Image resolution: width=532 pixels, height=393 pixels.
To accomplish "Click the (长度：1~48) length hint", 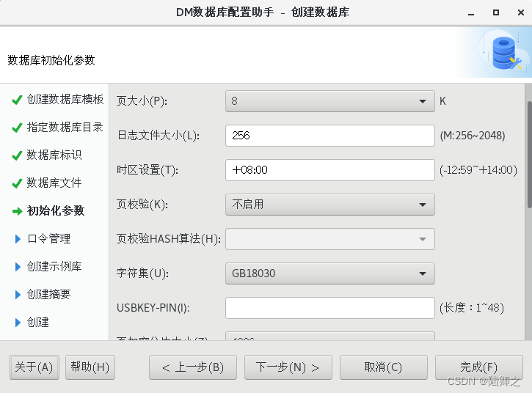I will tap(472, 308).
